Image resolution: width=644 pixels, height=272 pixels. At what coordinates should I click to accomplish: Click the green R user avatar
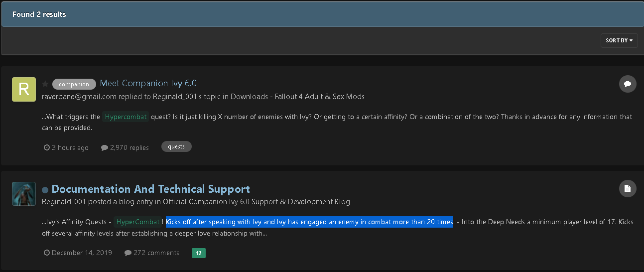pyautogui.click(x=24, y=89)
